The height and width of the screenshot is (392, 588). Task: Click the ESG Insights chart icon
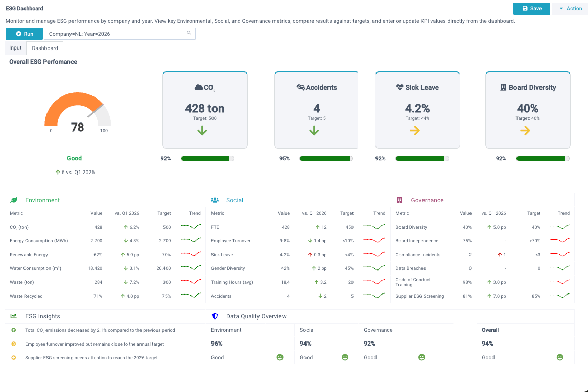[14, 316]
